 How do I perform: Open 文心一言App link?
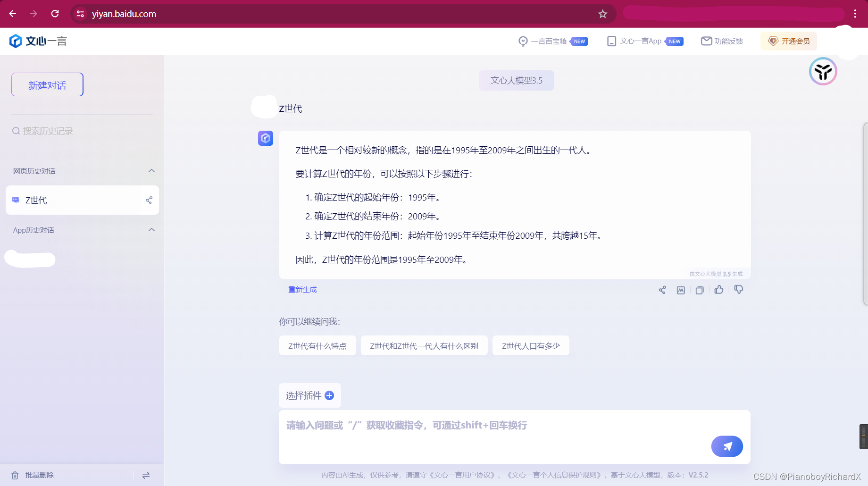click(645, 41)
